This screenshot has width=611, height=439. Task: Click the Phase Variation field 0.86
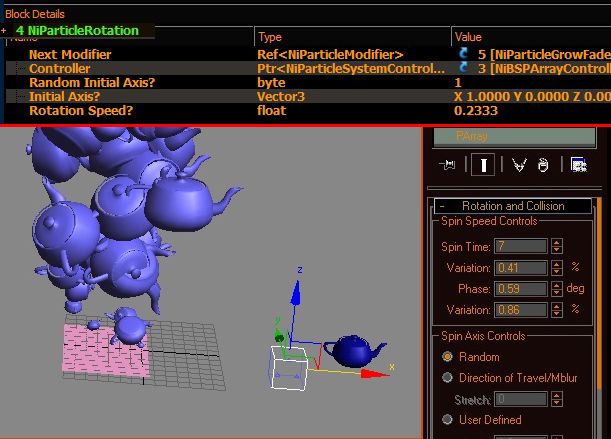(521, 310)
